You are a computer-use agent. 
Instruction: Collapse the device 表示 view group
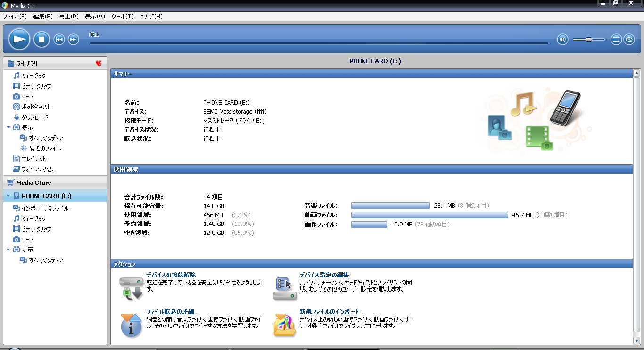click(x=8, y=250)
